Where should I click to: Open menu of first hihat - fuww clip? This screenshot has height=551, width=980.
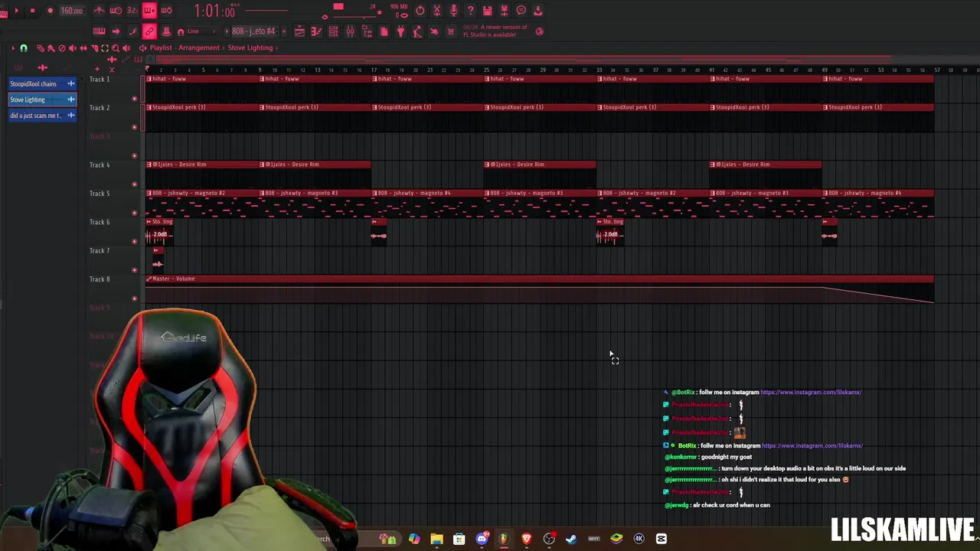(149, 79)
